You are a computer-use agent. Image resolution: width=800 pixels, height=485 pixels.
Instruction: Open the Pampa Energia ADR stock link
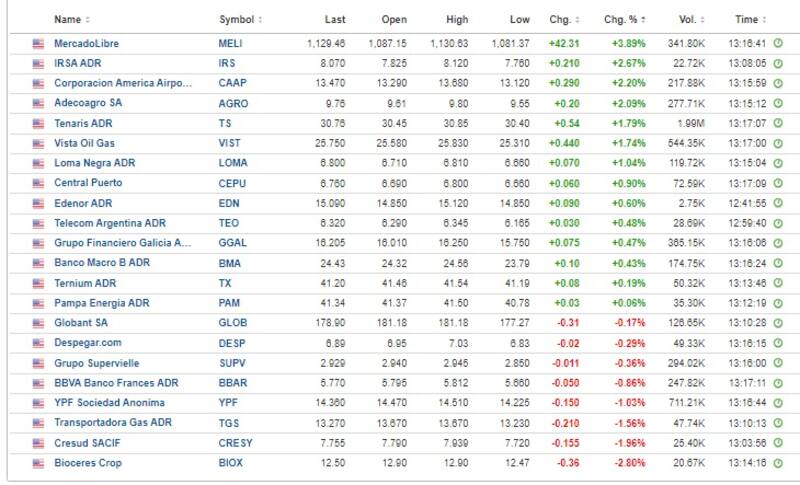101,303
